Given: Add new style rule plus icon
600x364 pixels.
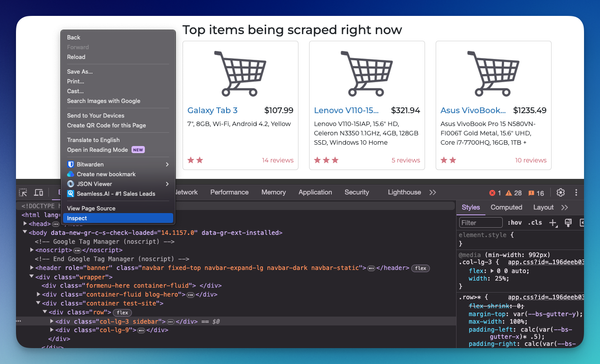Looking at the screenshot, I should (553, 223).
